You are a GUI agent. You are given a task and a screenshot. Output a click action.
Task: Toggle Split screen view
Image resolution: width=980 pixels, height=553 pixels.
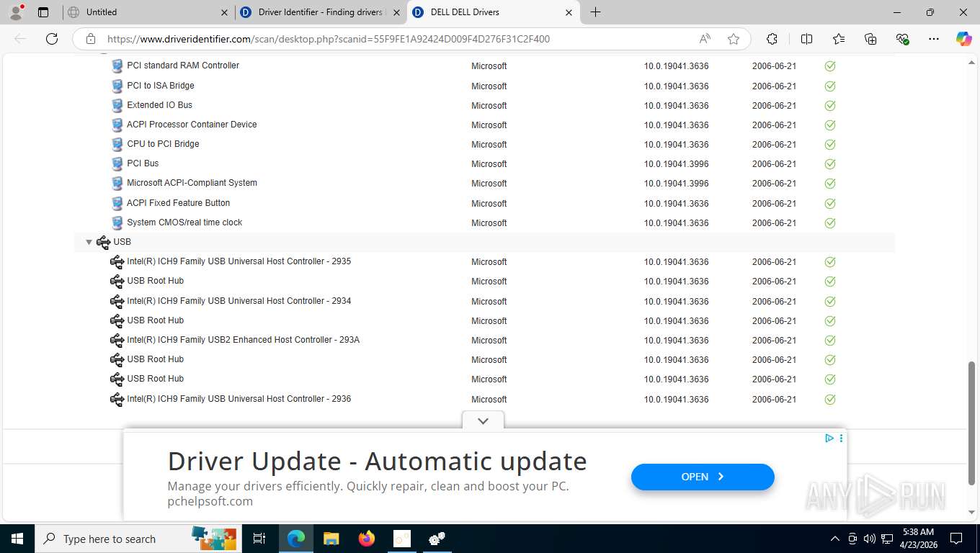click(x=806, y=39)
